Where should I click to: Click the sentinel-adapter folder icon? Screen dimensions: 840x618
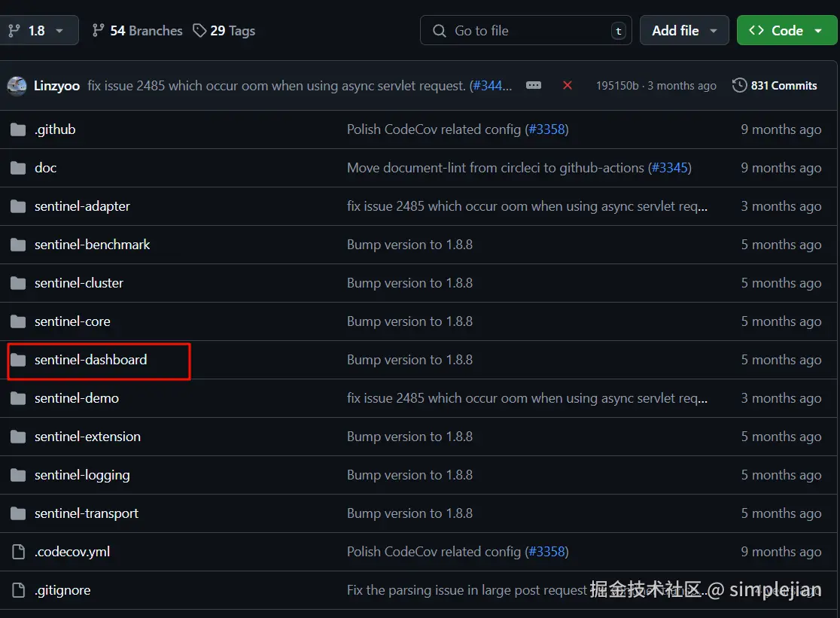(18, 207)
